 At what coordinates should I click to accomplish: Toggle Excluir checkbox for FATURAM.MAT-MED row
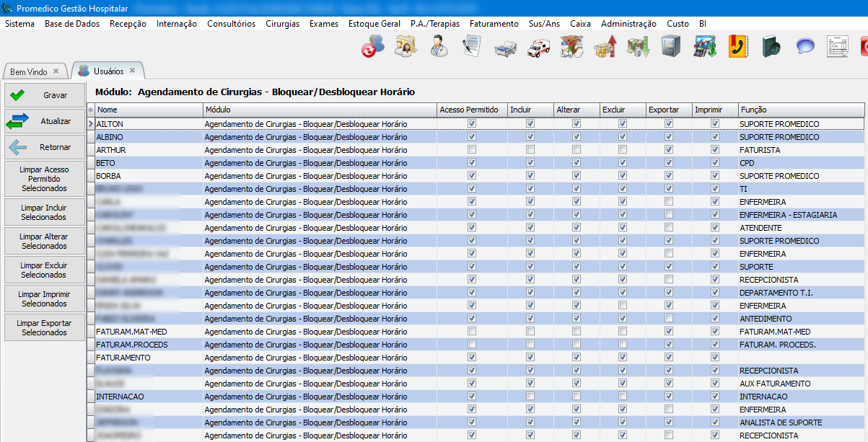[x=623, y=332]
